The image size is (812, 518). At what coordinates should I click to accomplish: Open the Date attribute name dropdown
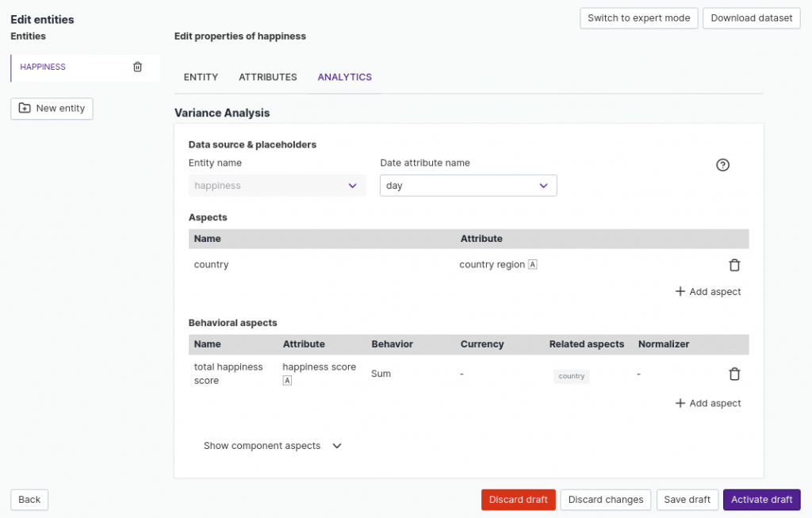pyautogui.click(x=468, y=186)
